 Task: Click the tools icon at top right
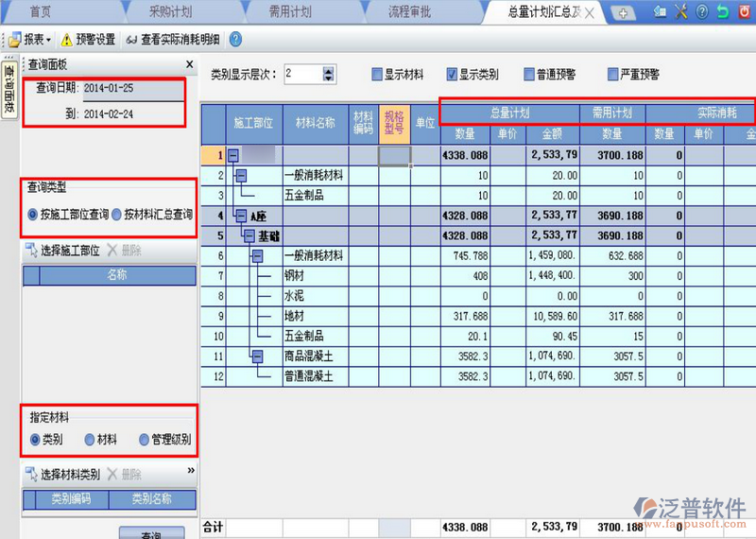click(679, 12)
